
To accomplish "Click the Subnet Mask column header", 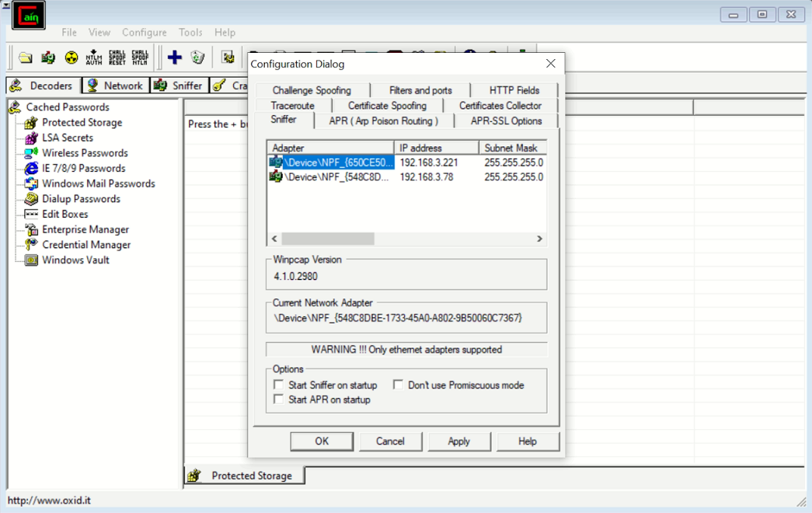I will [513, 148].
